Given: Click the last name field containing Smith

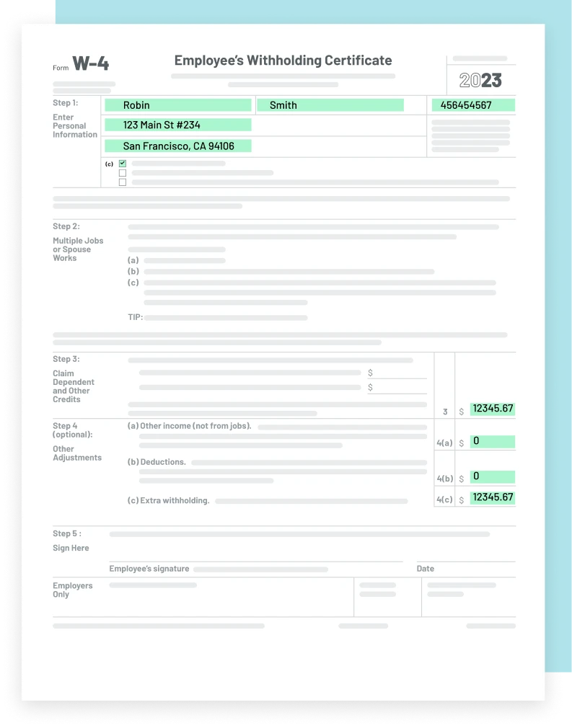Looking at the screenshot, I should coord(330,105).
